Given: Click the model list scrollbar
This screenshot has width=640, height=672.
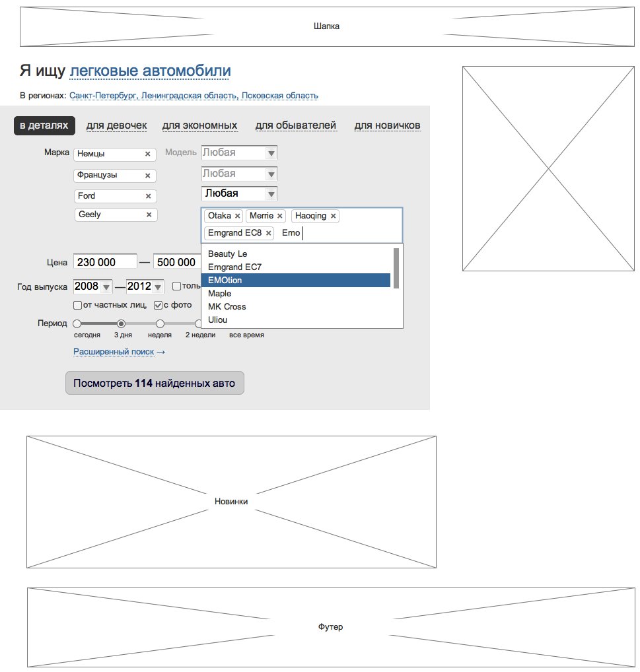Looking at the screenshot, I should 396,267.
